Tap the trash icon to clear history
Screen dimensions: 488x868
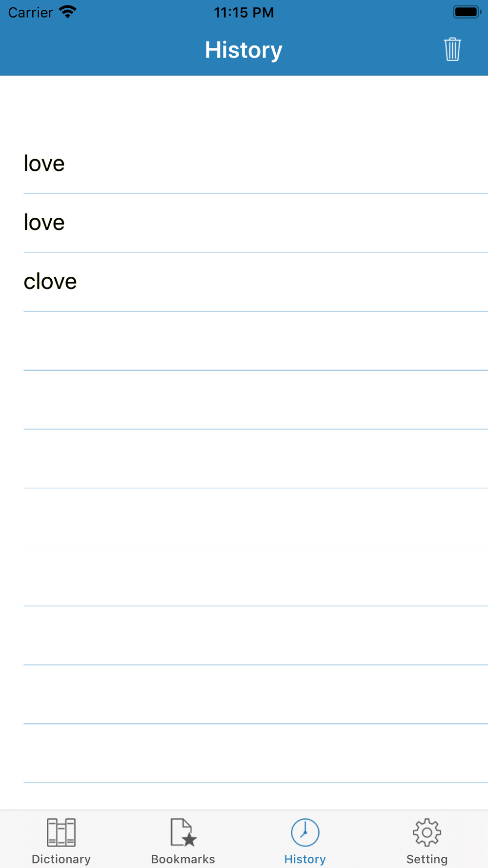click(x=452, y=49)
